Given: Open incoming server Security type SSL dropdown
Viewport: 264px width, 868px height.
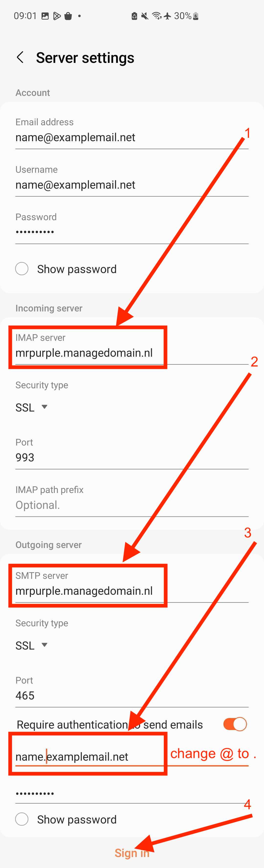Looking at the screenshot, I should coord(31,407).
